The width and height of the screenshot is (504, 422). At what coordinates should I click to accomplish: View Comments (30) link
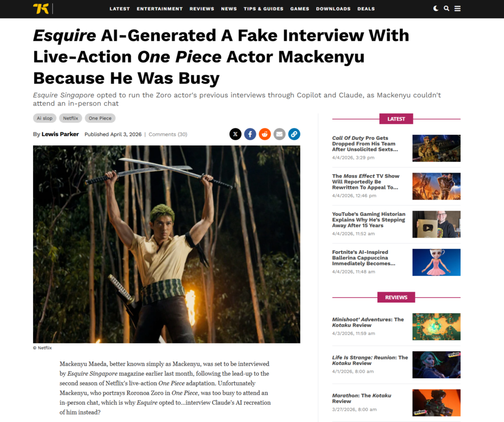click(x=168, y=134)
